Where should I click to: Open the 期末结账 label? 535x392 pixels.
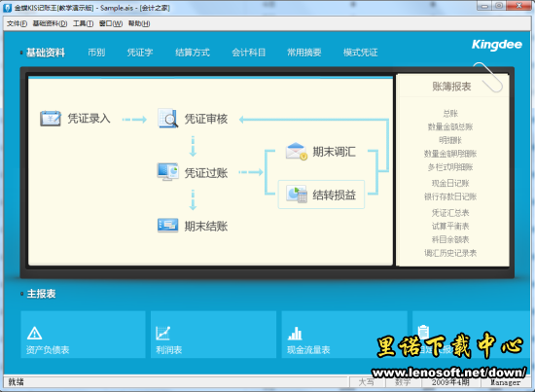coord(206,226)
